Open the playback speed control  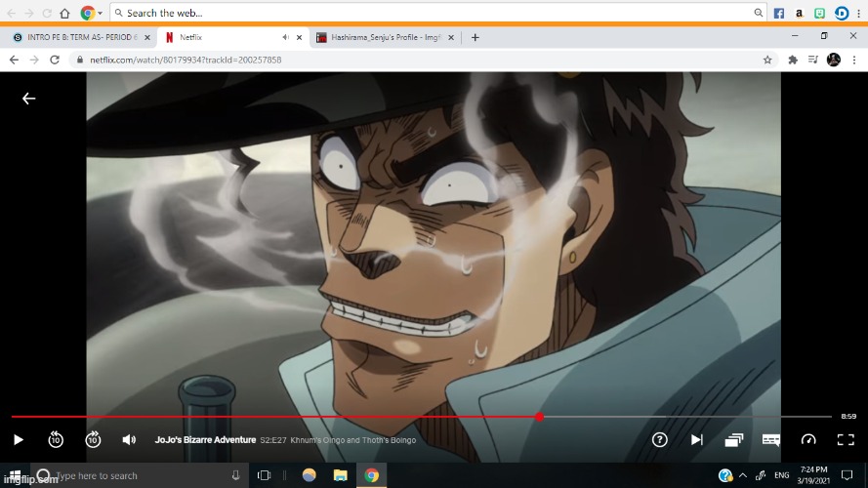[808, 439]
